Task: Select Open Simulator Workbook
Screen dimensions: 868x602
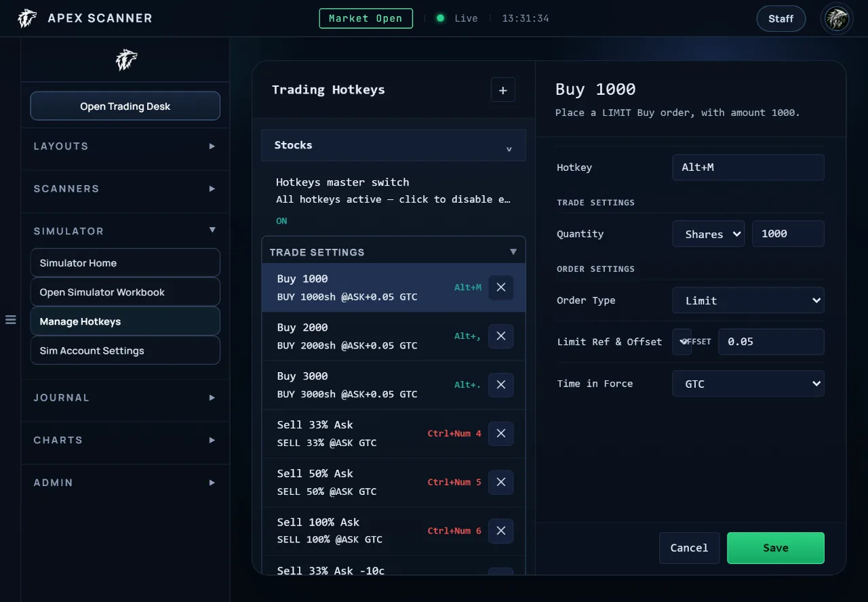Action: point(125,292)
